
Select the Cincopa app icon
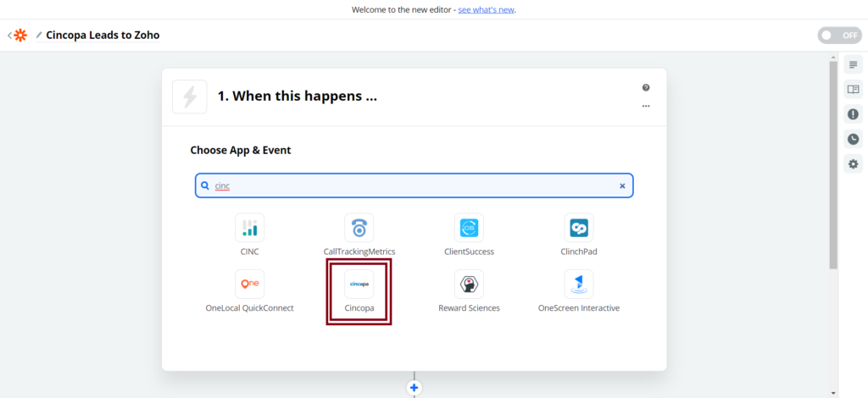click(359, 284)
